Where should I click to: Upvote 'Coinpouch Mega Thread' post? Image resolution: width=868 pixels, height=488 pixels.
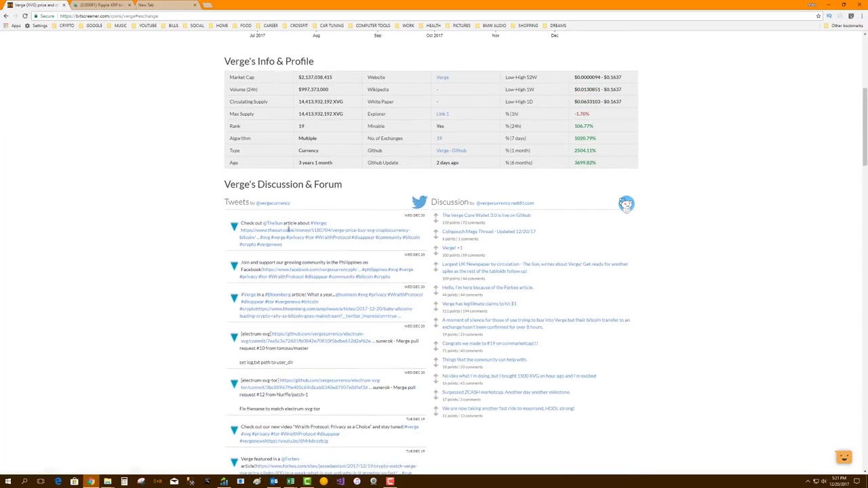[x=436, y=232]
